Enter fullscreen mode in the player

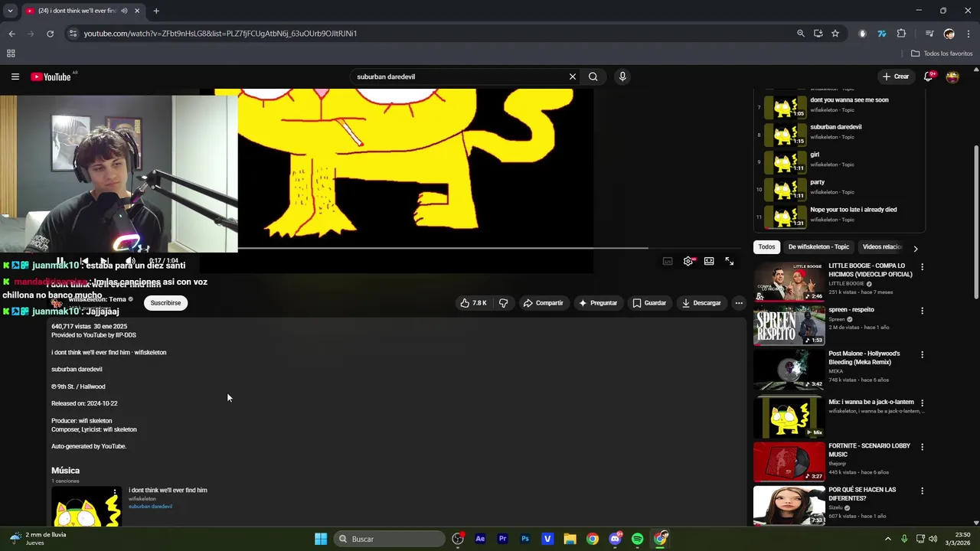pos(730,261)
